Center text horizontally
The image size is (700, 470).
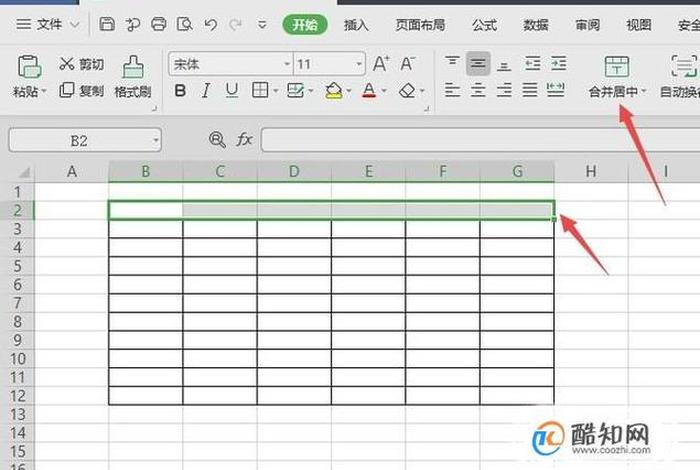point(478,90)
